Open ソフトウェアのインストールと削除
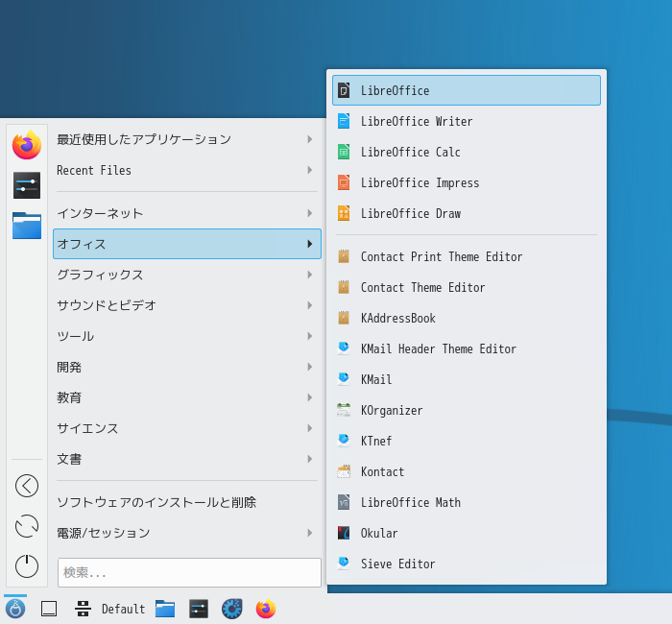Image resolution: width=672 pixels, height=624 pixels. point(187,502)
